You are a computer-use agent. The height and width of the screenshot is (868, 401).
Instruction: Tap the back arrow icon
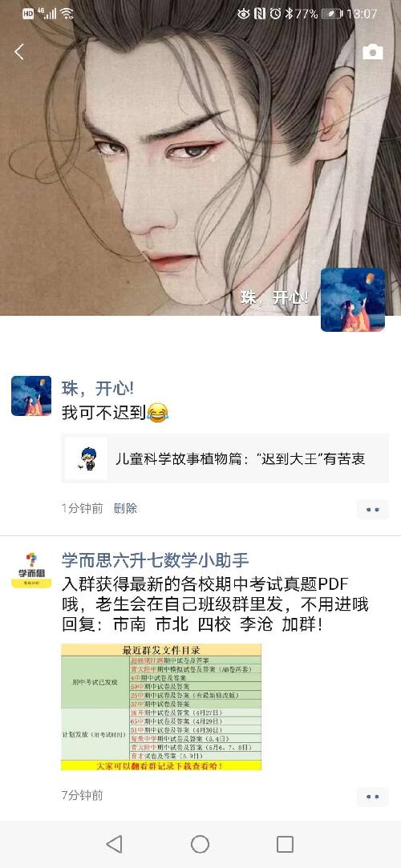coord(19,52)
